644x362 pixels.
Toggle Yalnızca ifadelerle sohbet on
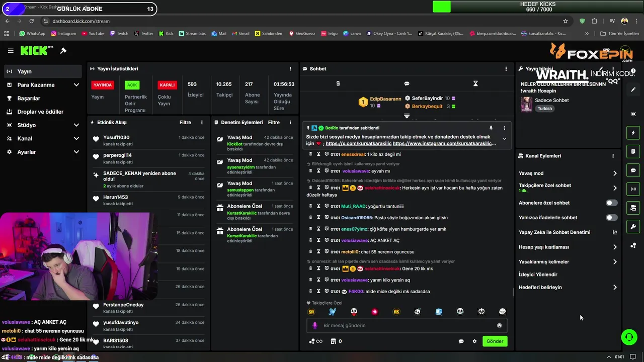pos(611,218)
